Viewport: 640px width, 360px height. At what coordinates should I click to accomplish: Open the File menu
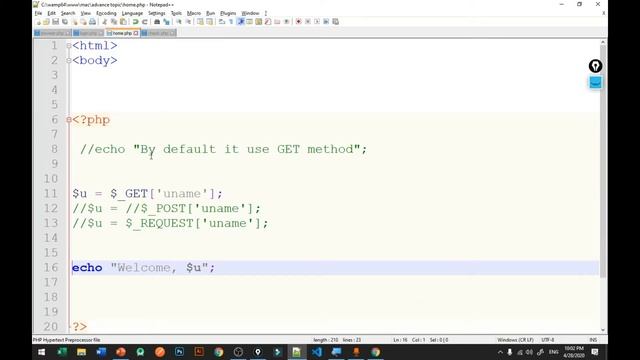point(38,13)
